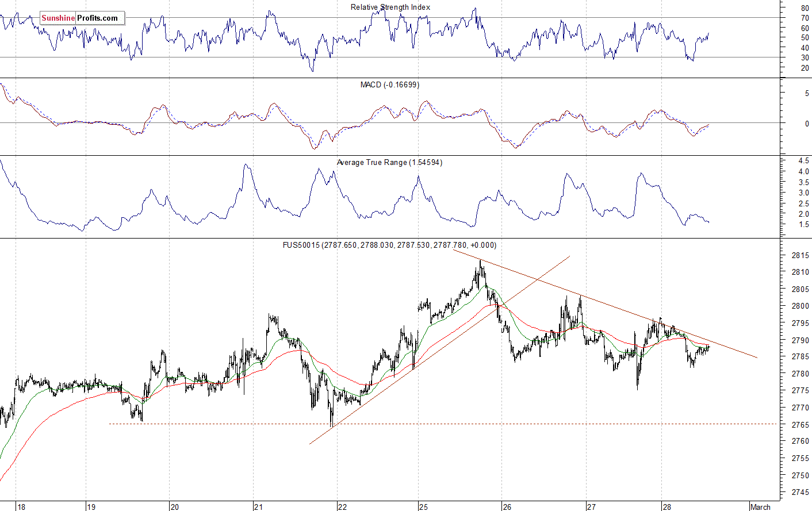Click the RSI scale value 70
The width and height of the screenshot is (812, 511).
(x=805, y=18)
